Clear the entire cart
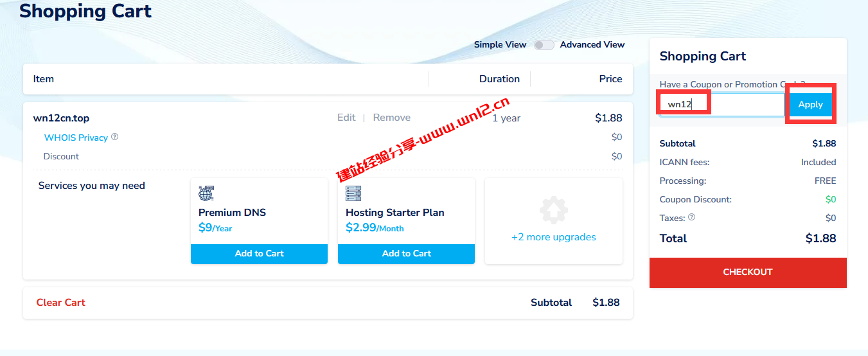The height and width of the screenshot is (356, 868). [60, 303]
